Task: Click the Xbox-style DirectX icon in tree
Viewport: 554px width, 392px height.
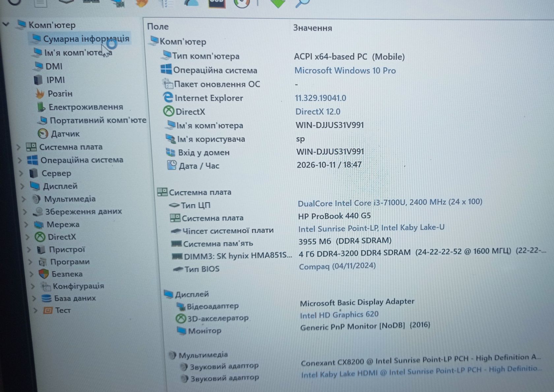Action: pos(40,237)
